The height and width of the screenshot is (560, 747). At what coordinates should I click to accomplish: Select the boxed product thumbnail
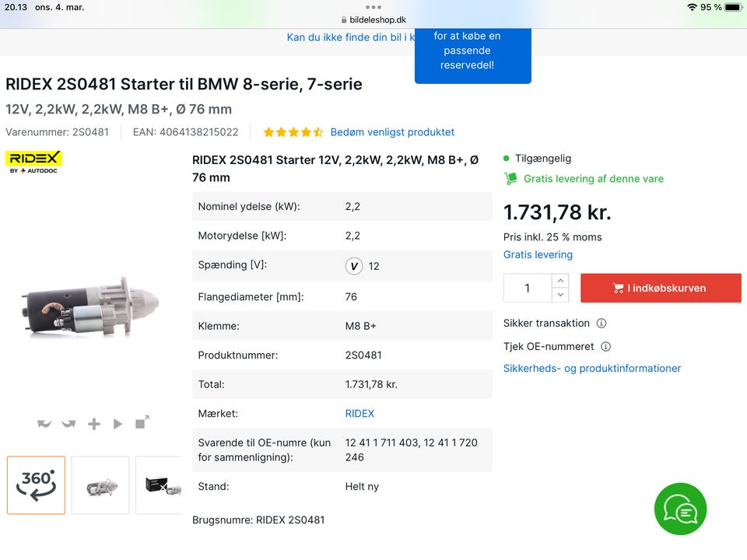pyautogui.click(x=160, y=485)
